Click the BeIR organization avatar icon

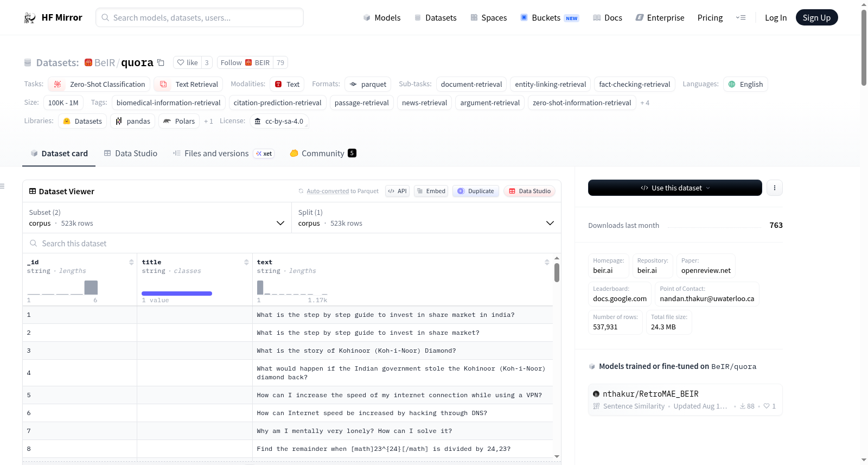88,62
